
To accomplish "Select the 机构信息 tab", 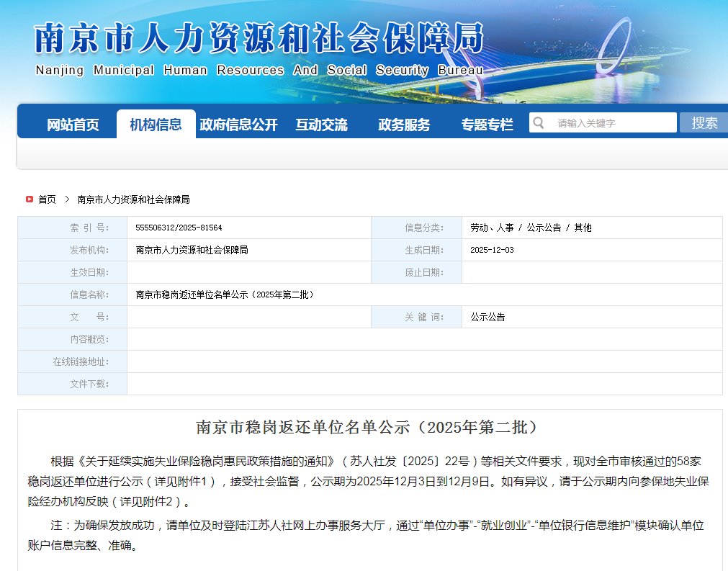I will tap(156, 123).
